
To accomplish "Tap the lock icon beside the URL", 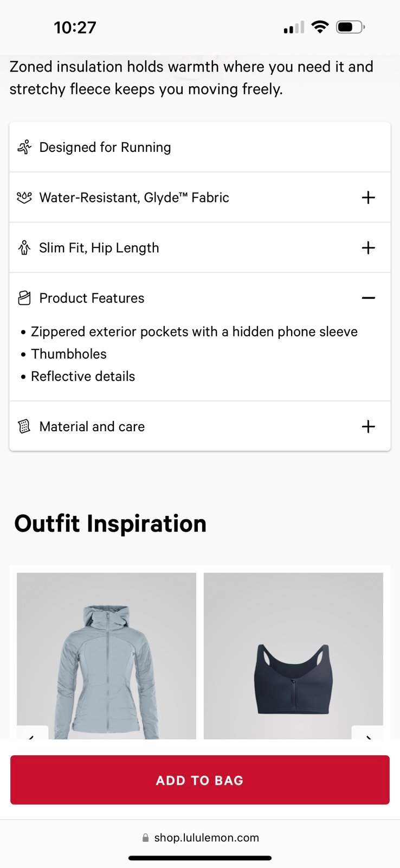I will click(x=145, y=838).
